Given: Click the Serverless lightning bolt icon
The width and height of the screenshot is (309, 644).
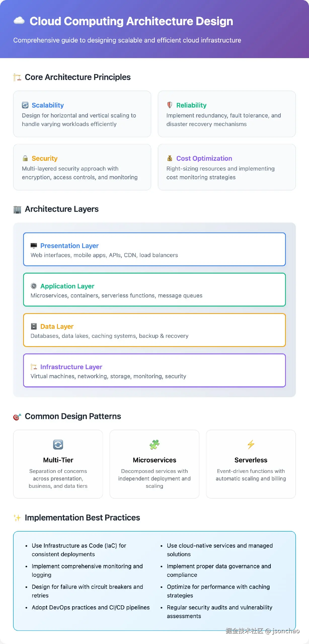Looking at the screenshot, I should point(251,445).
